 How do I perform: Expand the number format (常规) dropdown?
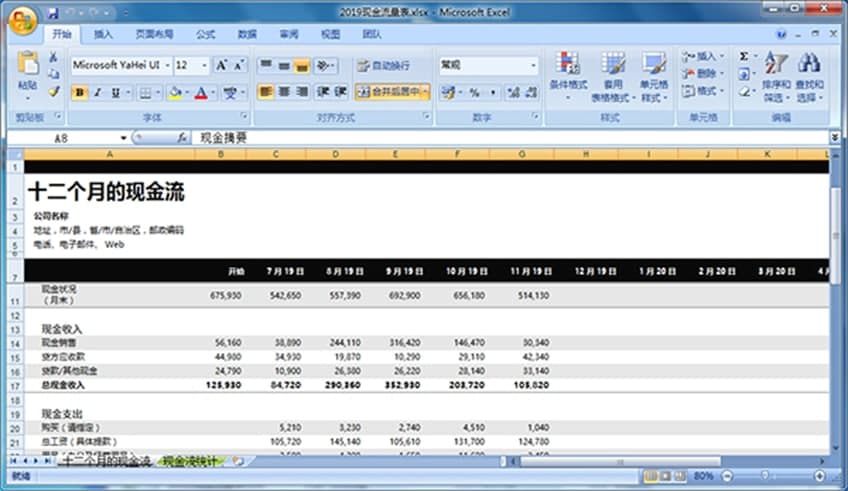532,66
